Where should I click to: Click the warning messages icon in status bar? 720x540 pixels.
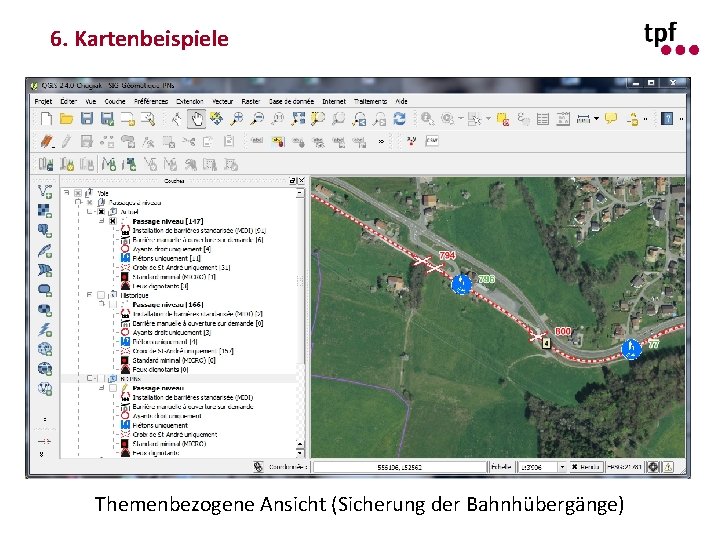(669, 467)
